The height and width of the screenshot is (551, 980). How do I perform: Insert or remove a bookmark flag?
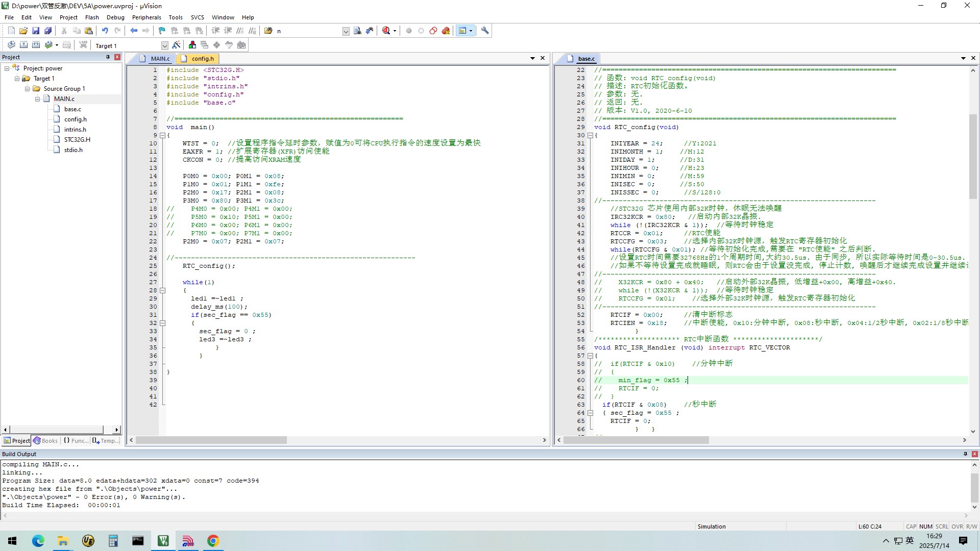(x=162, y=31)
